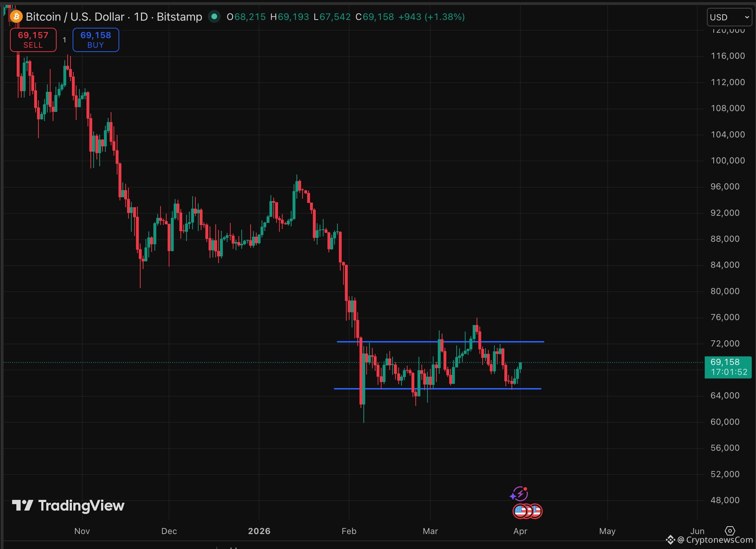Viewport: 756px width, 549px height.
Task: Click the 100,000 price scale label
Action: 728,161
